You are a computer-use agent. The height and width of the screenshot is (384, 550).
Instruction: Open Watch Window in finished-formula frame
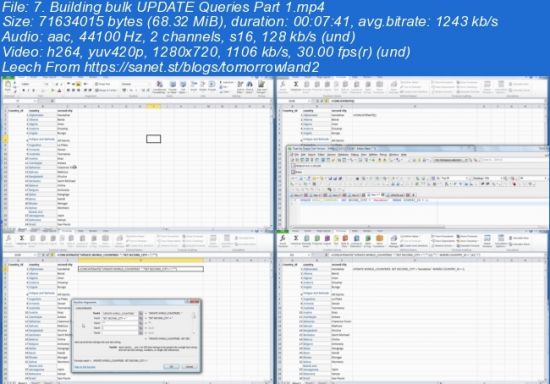pos(487,240)
